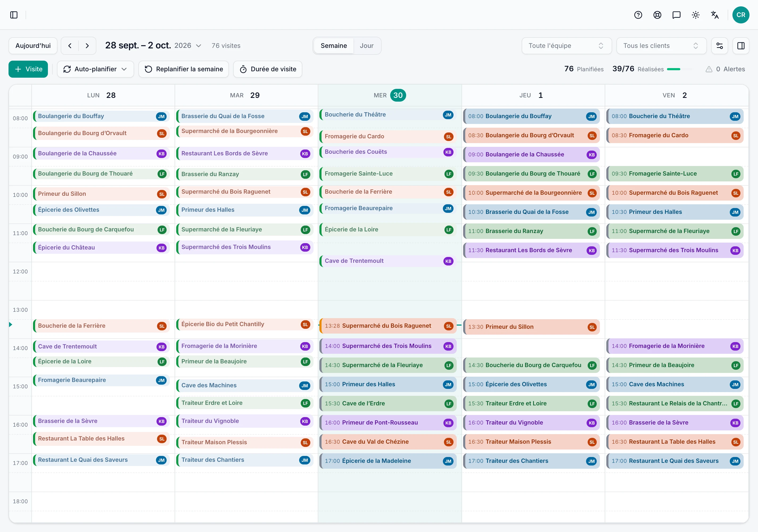Viewport: 758px width, 532px height.
Task: Open Épicerie Bio du Petit Chantilly visit
Action: coord(245,324)
